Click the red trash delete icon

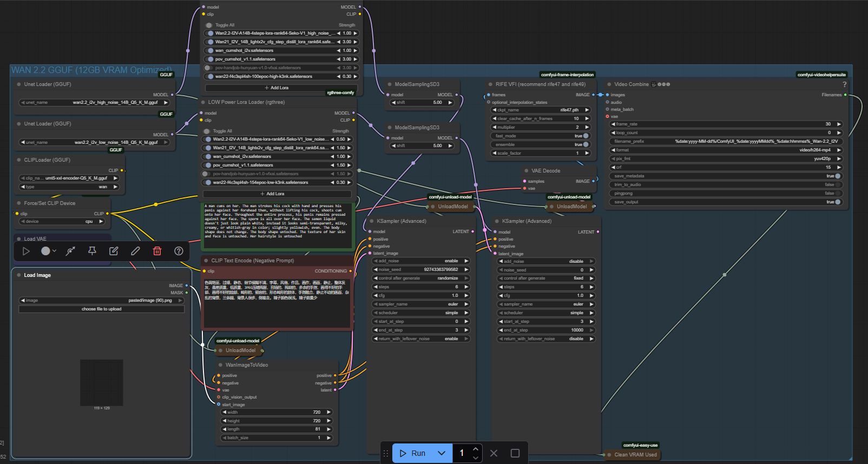[157, 251]
